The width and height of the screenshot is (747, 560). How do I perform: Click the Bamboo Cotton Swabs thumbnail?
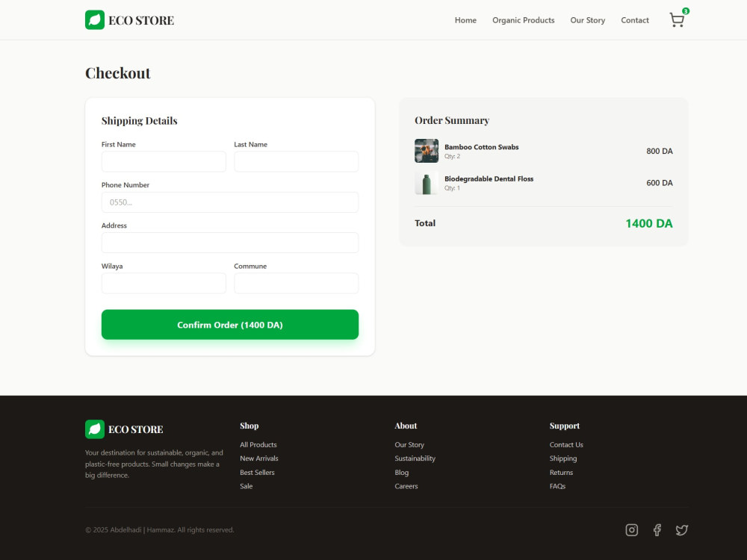427,151
